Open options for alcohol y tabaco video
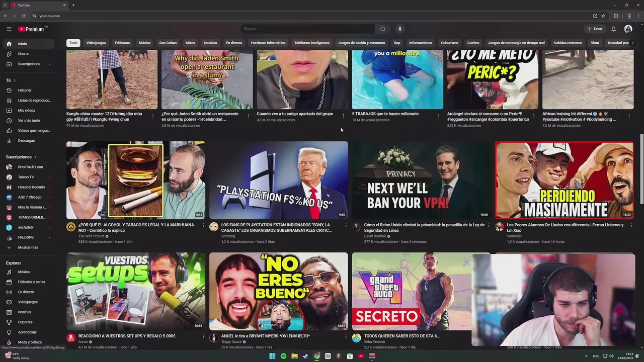Viewport: 644px width, 362px height. coord(203,225)
